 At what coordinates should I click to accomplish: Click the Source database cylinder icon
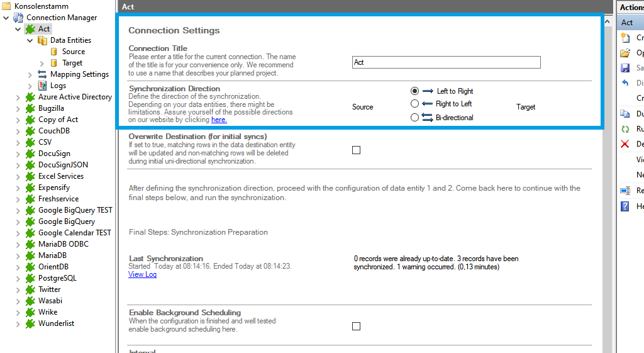click(x=54, y=52)
